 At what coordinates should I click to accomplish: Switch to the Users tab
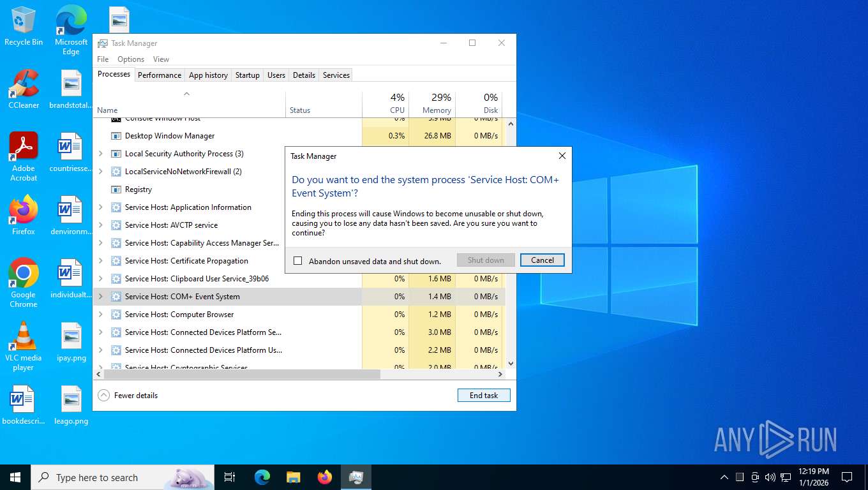[x=276, y=75]
